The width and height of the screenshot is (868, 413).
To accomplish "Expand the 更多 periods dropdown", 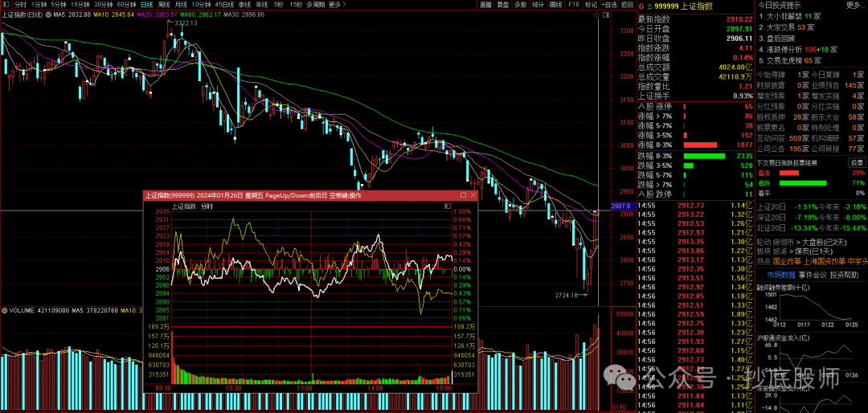I will 338,4.
